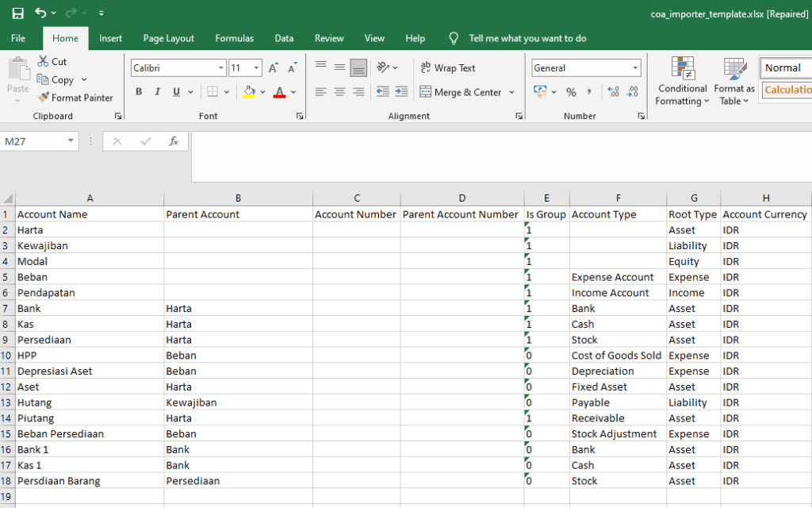Toggle Wrap Text for cells
Viewport: 812px width, 508px height.
click(x=448, y=68)
